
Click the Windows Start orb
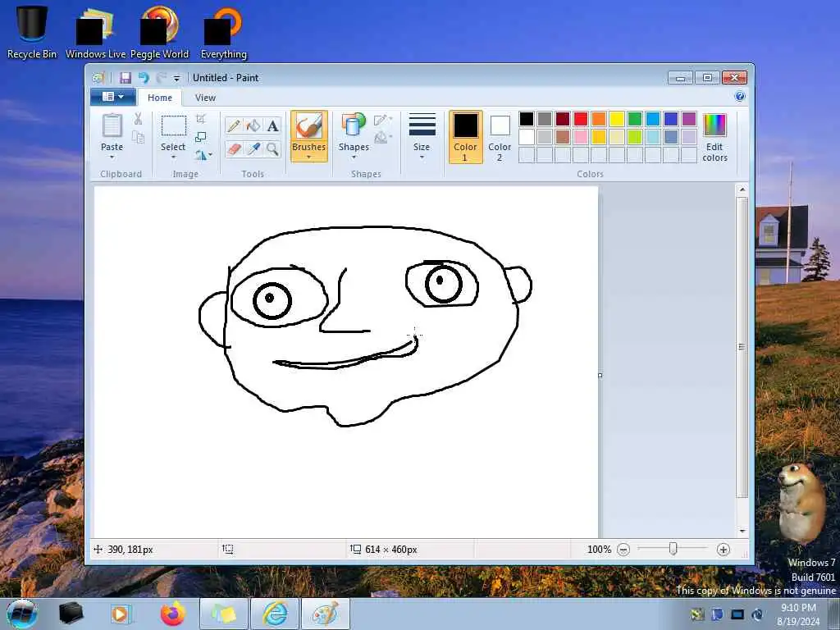[21, 614]
